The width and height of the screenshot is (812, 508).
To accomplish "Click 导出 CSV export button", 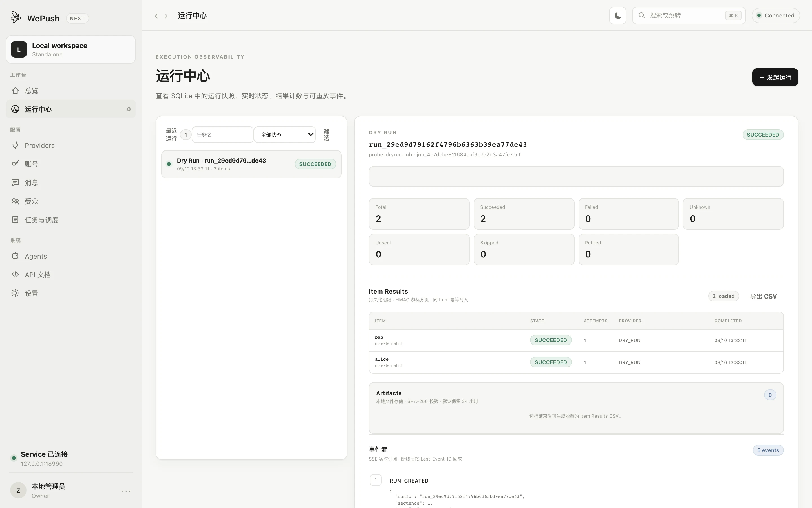I will [x=763, y=296].
